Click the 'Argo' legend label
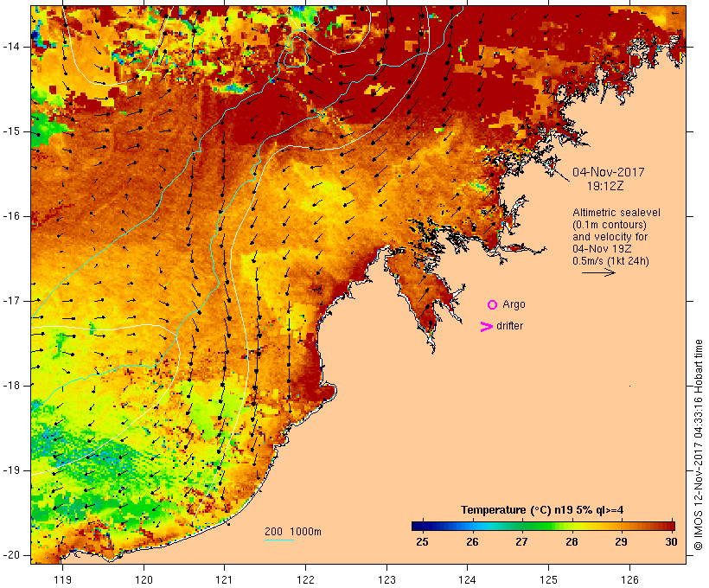Screen dimensions: 709x588 click(x=514, y=304)
